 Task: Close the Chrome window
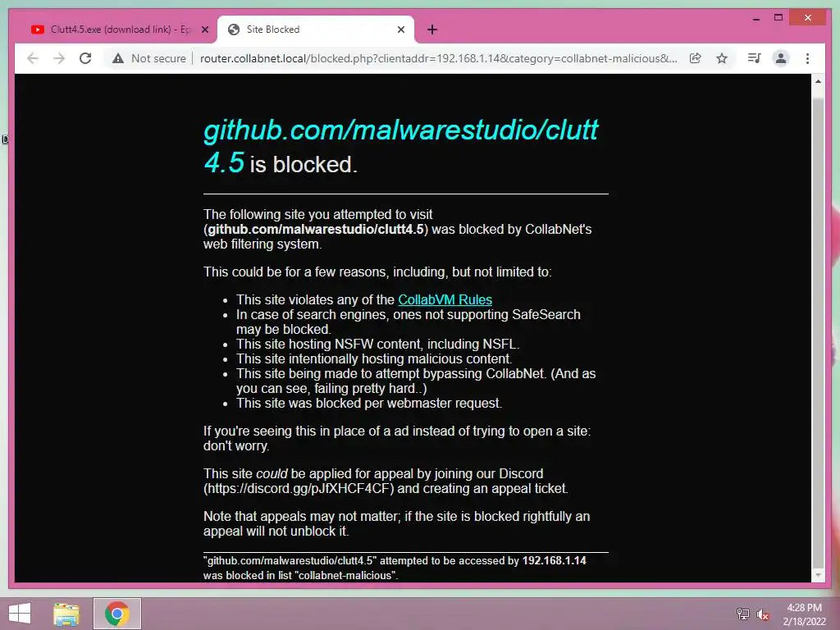pos(808,18)
